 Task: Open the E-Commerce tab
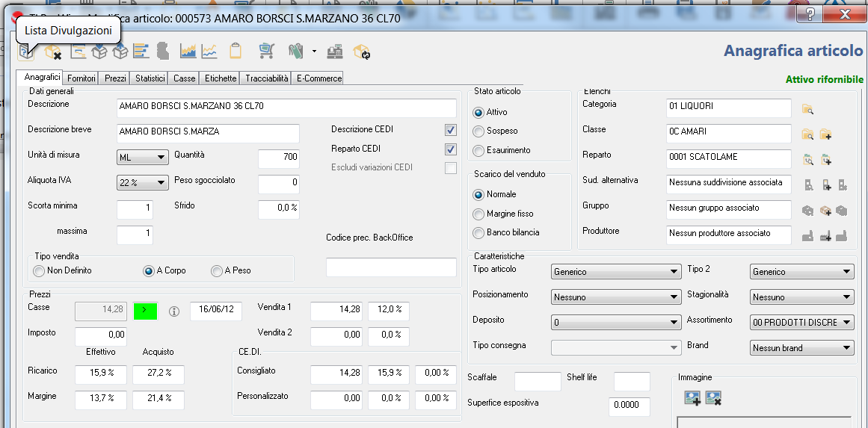pyautogui.click(x=318, y=78)
